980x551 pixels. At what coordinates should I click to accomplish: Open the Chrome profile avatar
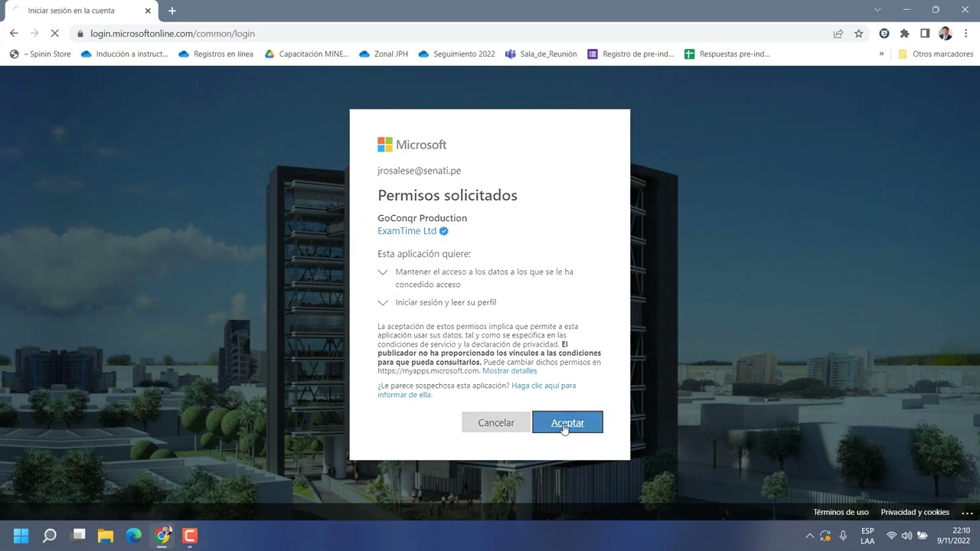click(945, 34)
